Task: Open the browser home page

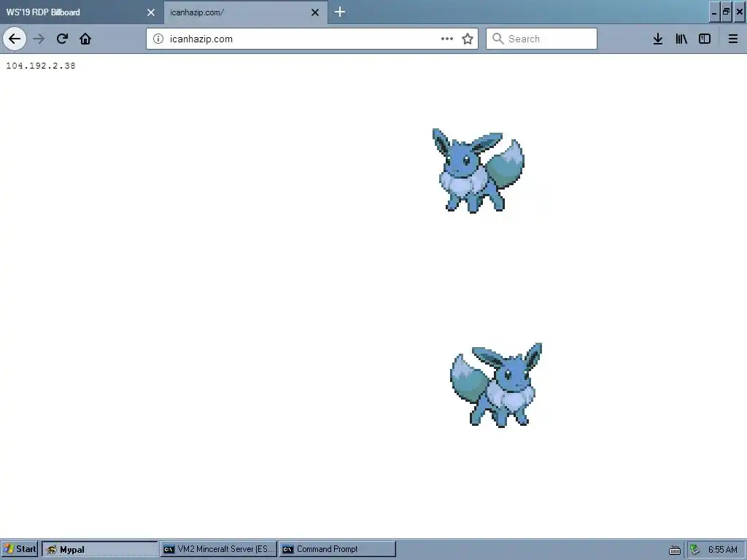Action: [x=85, y=39]
